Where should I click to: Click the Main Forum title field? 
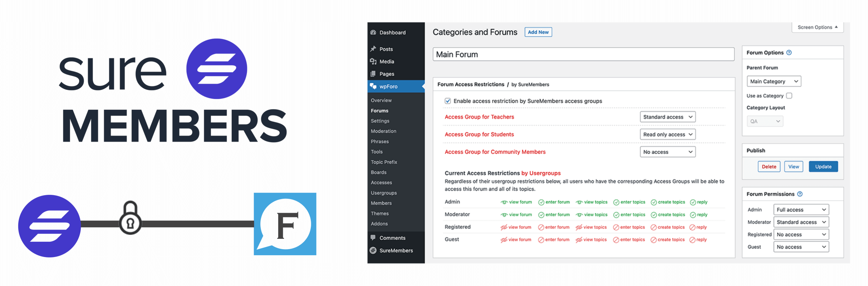[x=583, y=54]
